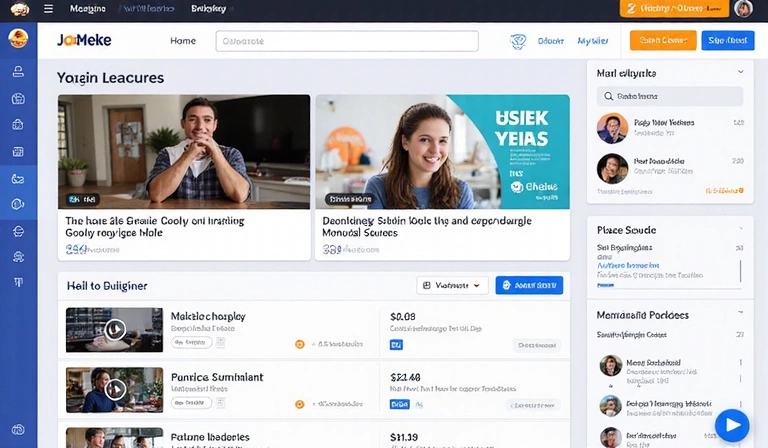Play the Mekielochorpley video thumbnail
The height and width of the screenshot is (448, 768).
tap(115, 330)
